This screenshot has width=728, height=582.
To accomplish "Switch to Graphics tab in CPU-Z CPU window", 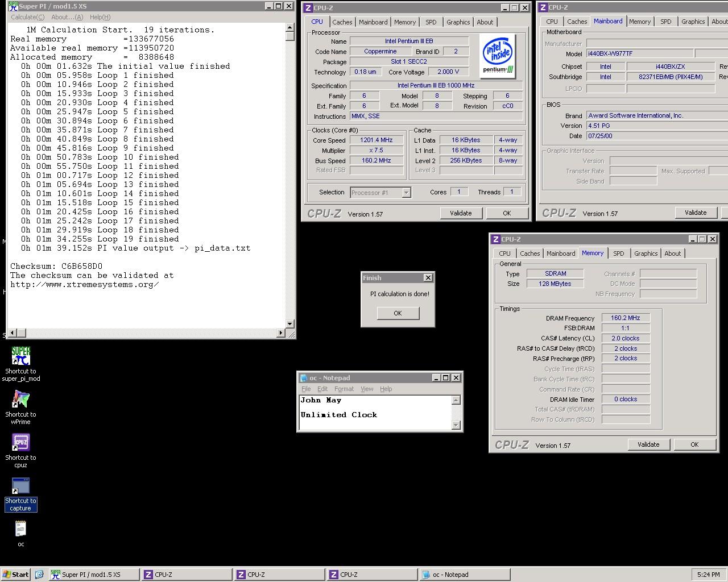I will click(x=458, y=22).
